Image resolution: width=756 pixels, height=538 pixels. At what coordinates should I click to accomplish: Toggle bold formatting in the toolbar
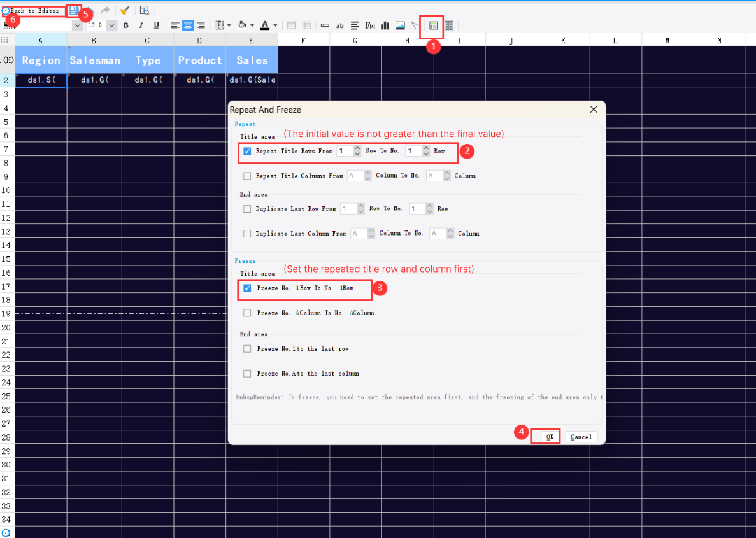coord(125,25)
